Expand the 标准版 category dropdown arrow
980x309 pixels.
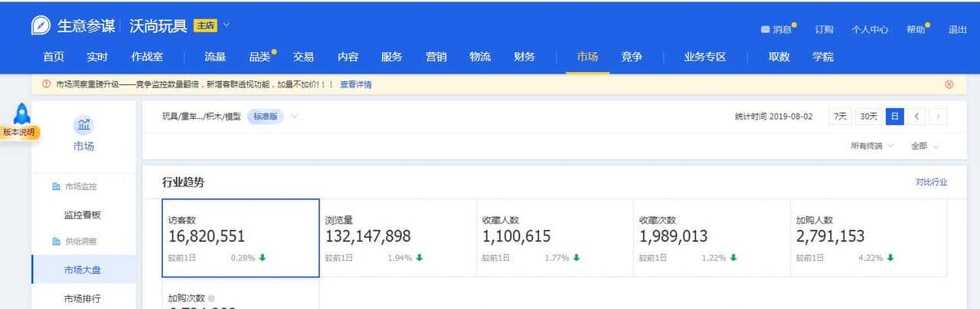tap(294, 117)
